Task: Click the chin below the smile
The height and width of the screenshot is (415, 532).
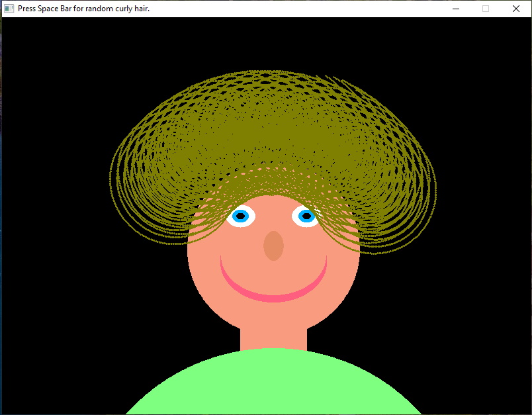Action: click(x=273, y=314)
